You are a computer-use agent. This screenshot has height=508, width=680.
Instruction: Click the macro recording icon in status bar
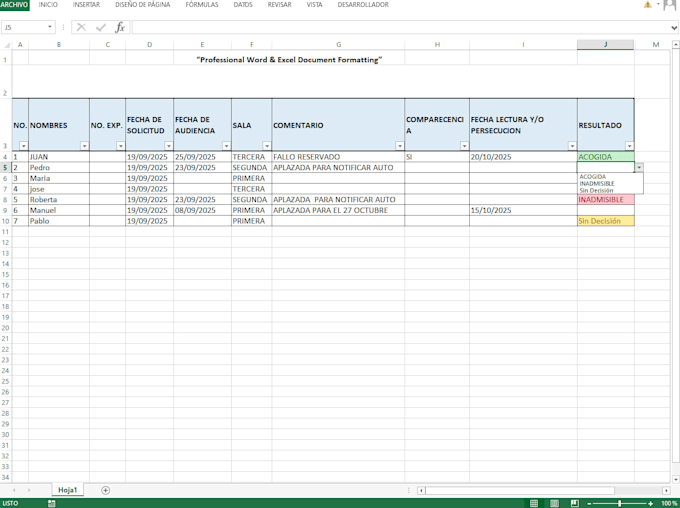tap(52, 503)
